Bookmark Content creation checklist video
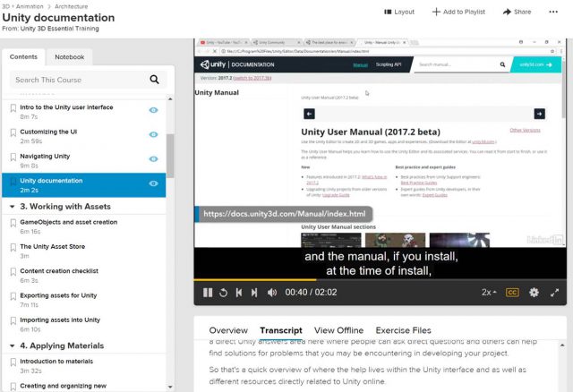This screenshot has width=573, height=392. point(13,272)
